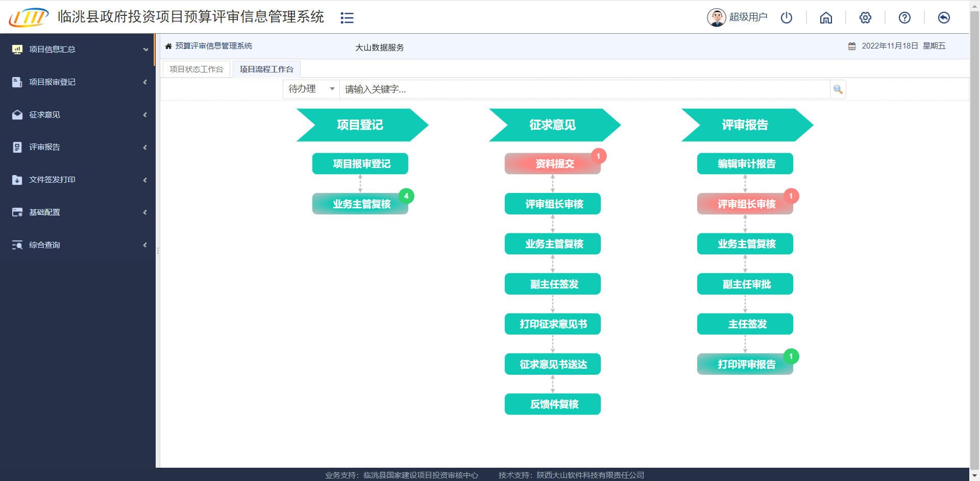Image resolution: width=980 pixels, height=481 pixels.
Task: Click the 预算评审信息管理系统 breadcrumb
Action: [214, 46]
